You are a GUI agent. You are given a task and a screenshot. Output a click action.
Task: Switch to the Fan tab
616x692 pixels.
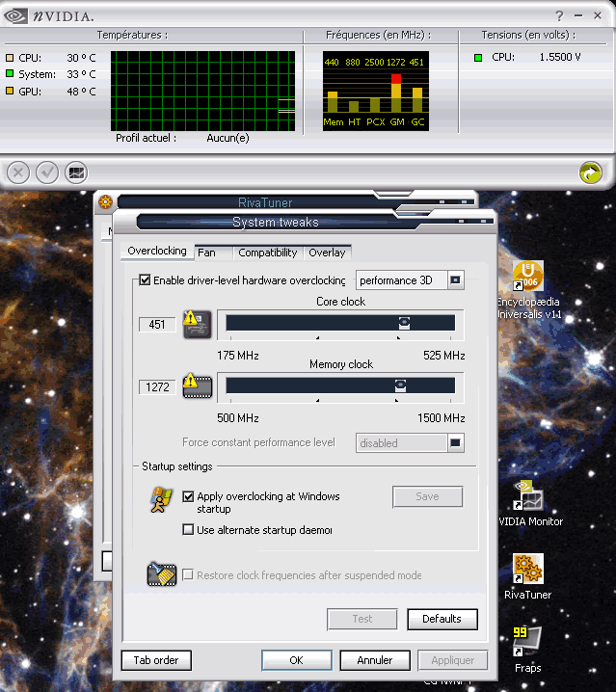[206, 253]
